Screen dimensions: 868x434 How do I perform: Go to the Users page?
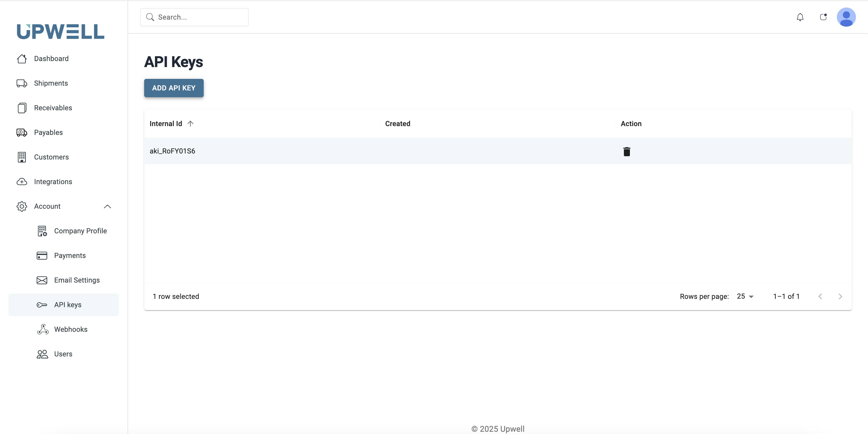[x=63, y=354]
